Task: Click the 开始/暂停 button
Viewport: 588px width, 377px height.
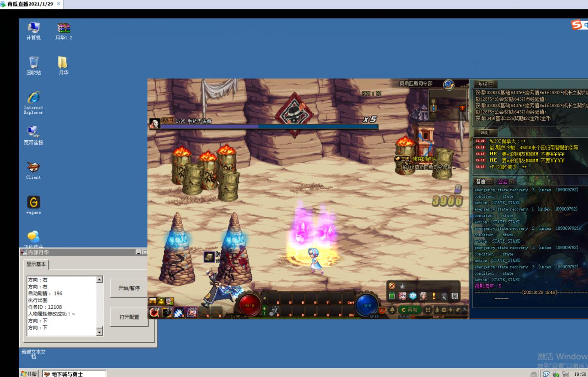Action: (x=129, y=288)
